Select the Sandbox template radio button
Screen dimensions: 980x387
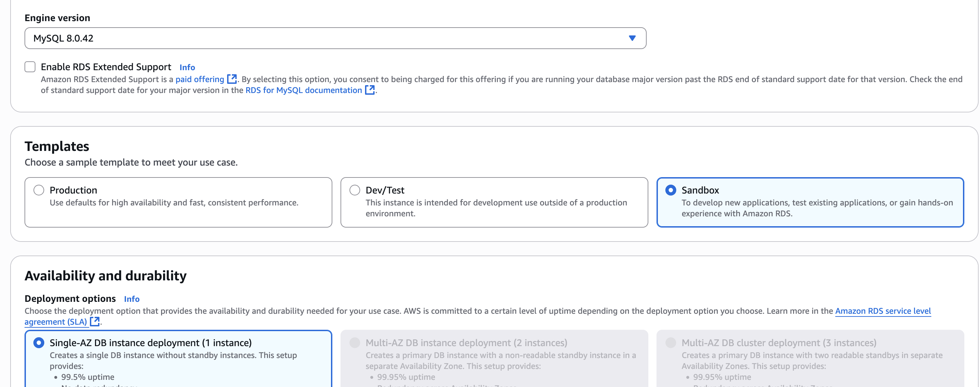click(x=670, y=190)
